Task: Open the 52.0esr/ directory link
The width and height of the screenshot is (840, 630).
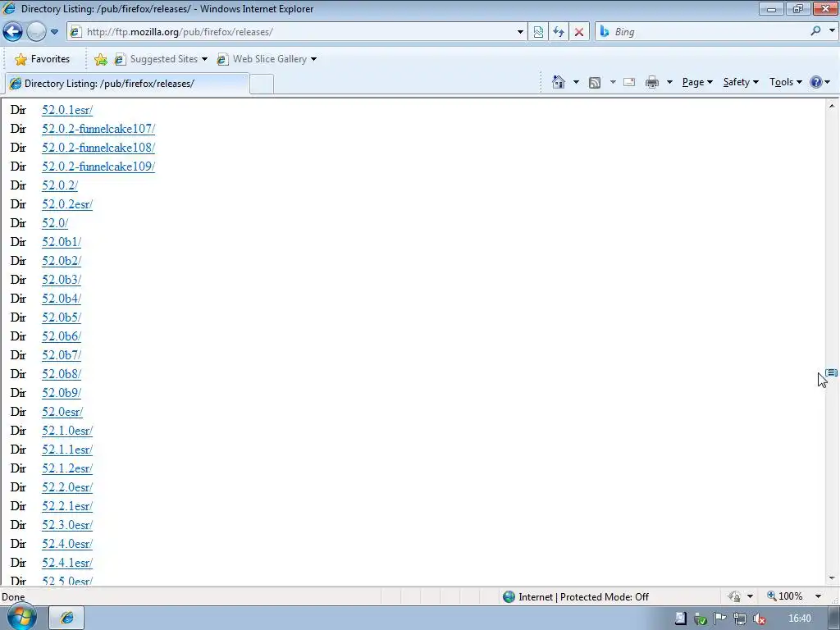Action: [62, 412]
